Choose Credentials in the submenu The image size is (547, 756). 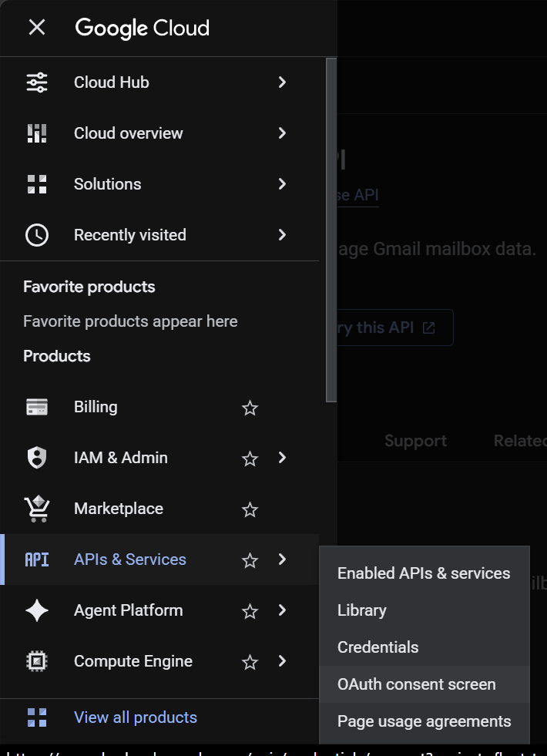coord(424,647)
